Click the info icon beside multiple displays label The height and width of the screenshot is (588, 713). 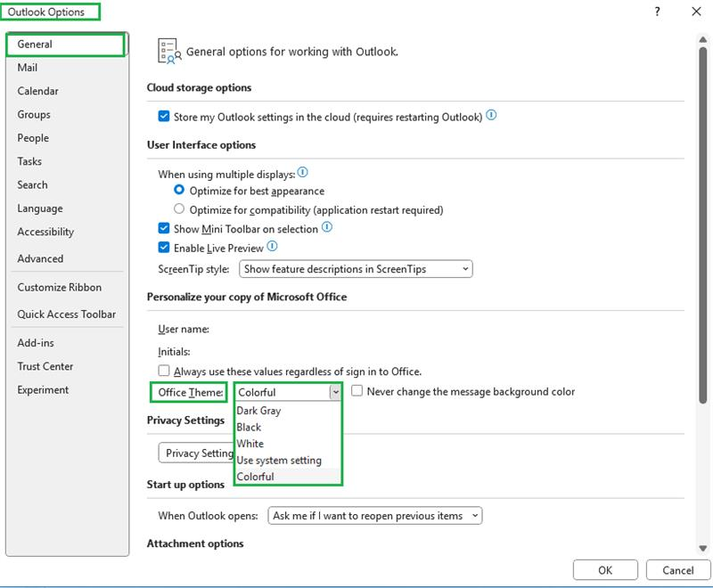[x=302, y=173]
